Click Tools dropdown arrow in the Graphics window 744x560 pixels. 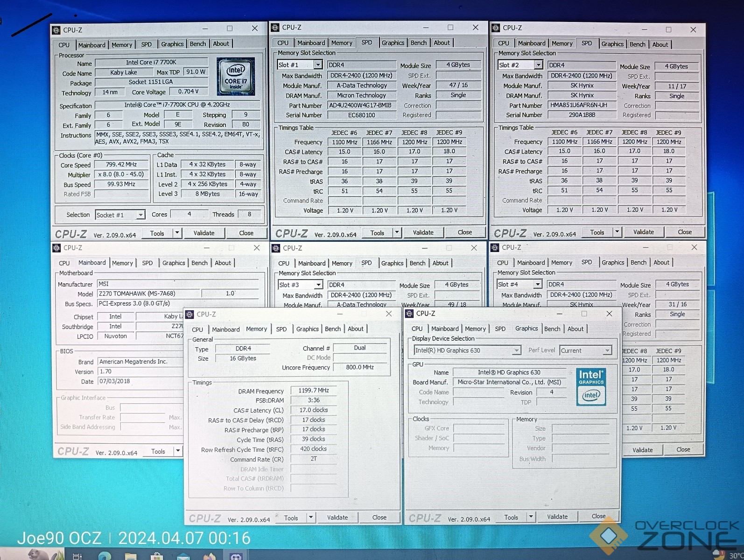click(531, 517)
